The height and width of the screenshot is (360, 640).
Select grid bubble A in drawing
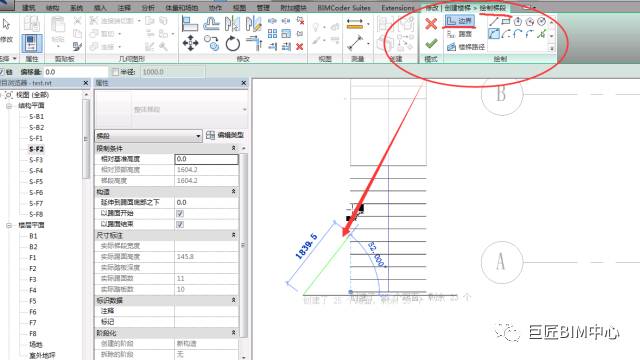point(502,262)
